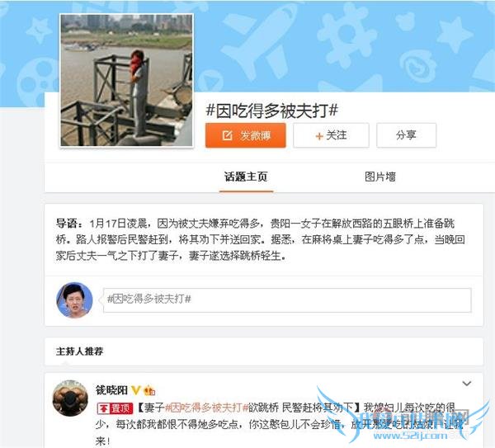Screen dimensions: 495x448
Task: Click the orange plus icon beside 关注
Action: pos(319,136)
